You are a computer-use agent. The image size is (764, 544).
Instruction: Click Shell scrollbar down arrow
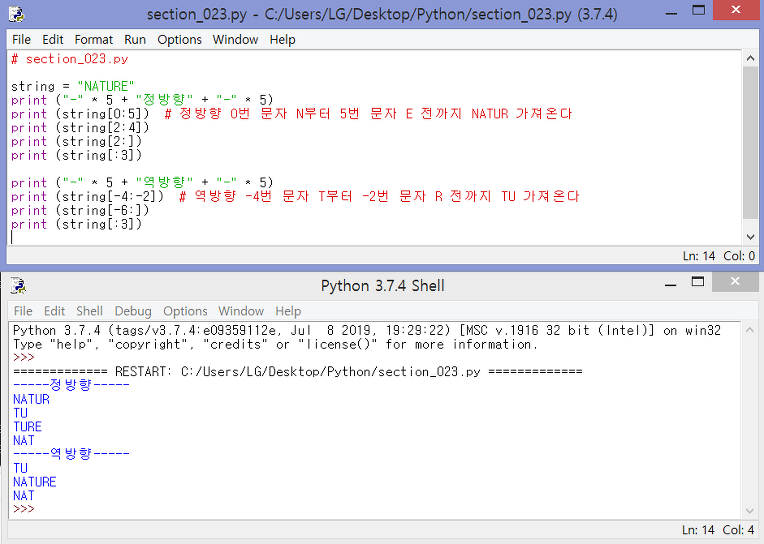click(749, 511)
